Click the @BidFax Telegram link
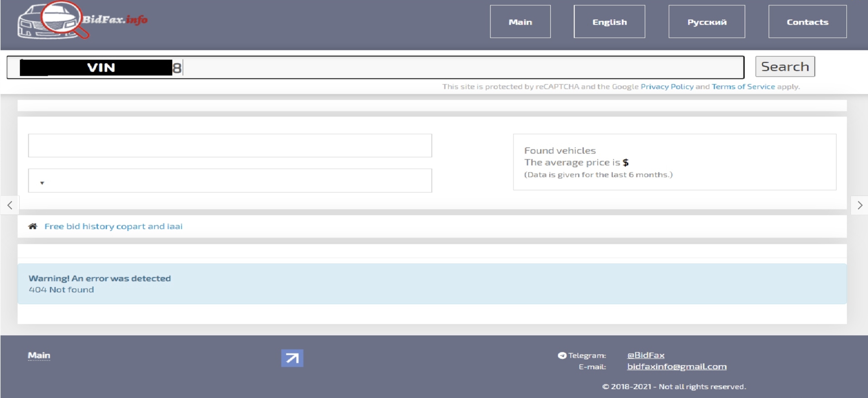 [x=646, y=355]
